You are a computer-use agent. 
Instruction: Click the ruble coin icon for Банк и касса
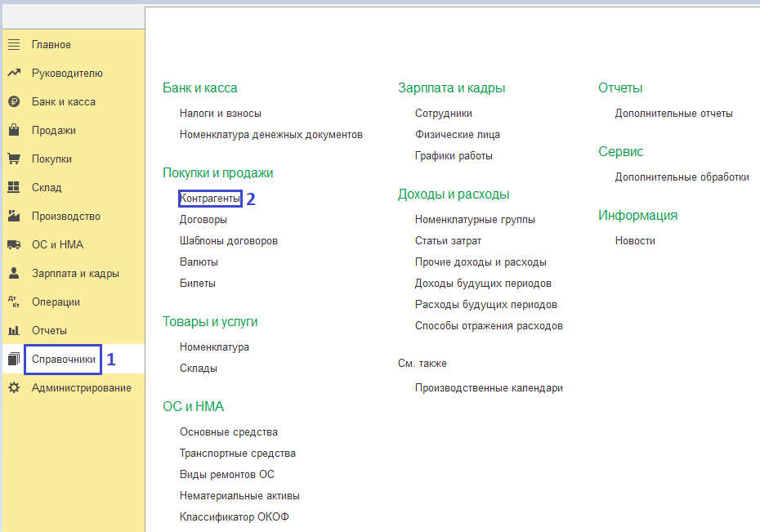click(x=14, y=102)
